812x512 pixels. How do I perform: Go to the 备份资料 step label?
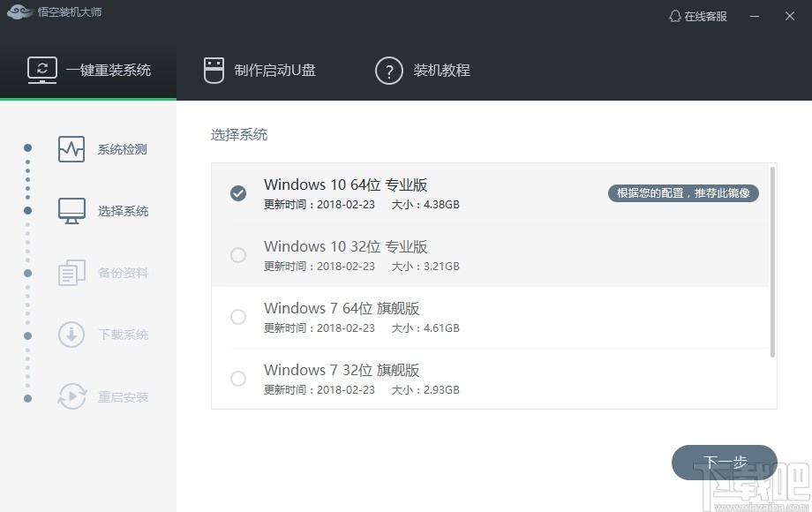point(124,273)
